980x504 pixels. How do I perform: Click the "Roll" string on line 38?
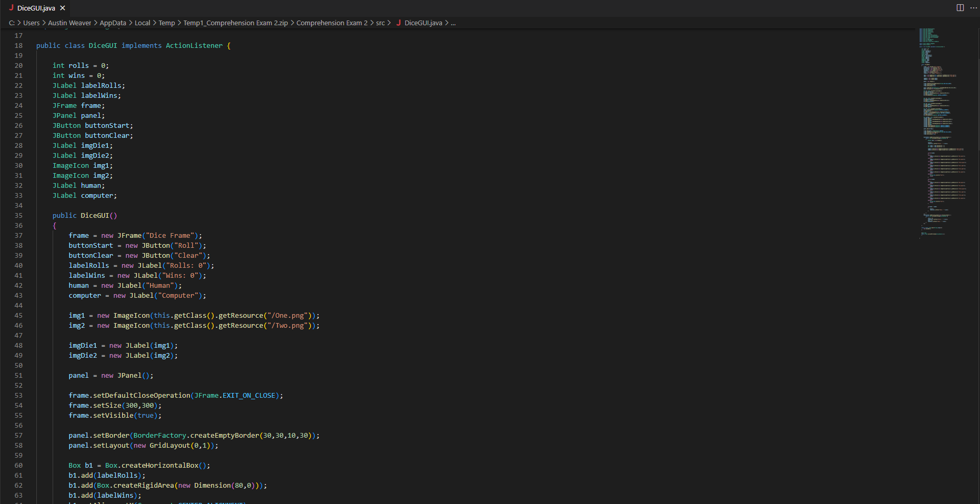[186, 246]
